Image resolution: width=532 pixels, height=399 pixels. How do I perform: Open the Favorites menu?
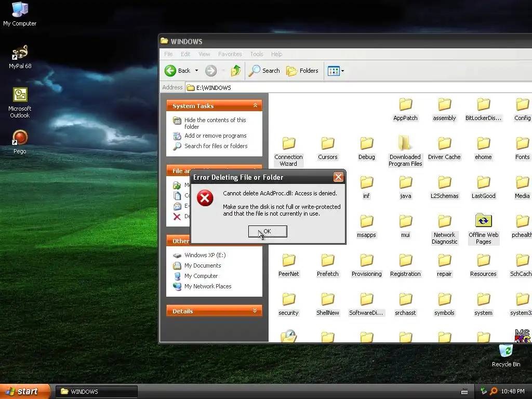click(x=230, y=54)
